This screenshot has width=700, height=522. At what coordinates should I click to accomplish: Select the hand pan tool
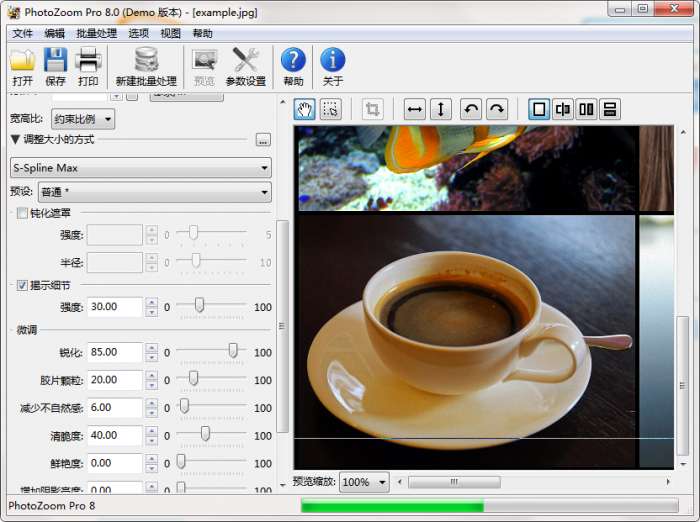pos(305,109)
